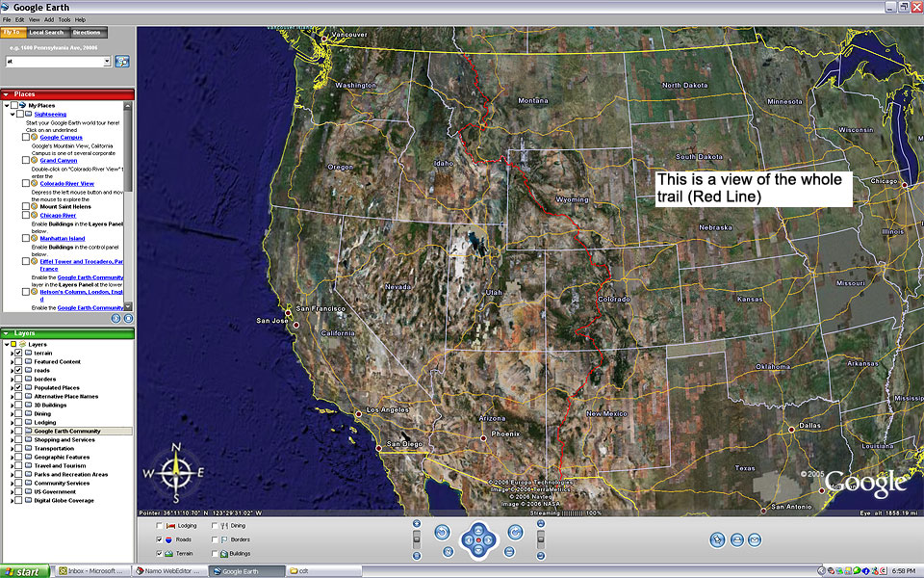Click the Chicago River link
This screenshot has width=924, height=578.
58,215
